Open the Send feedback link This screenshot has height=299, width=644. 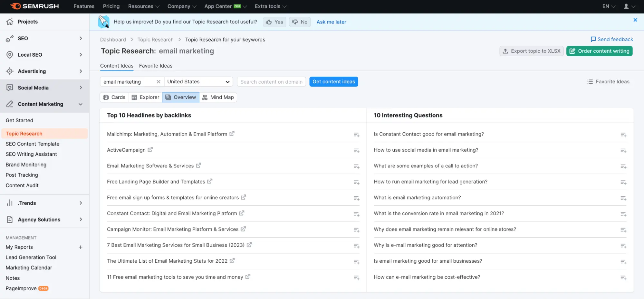point(612,39)
